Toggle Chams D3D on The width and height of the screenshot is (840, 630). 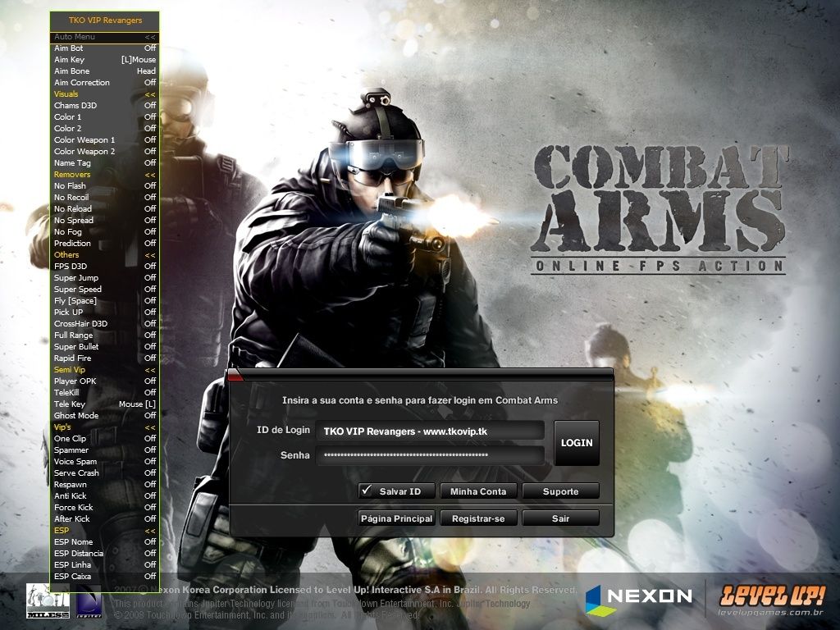105,106
